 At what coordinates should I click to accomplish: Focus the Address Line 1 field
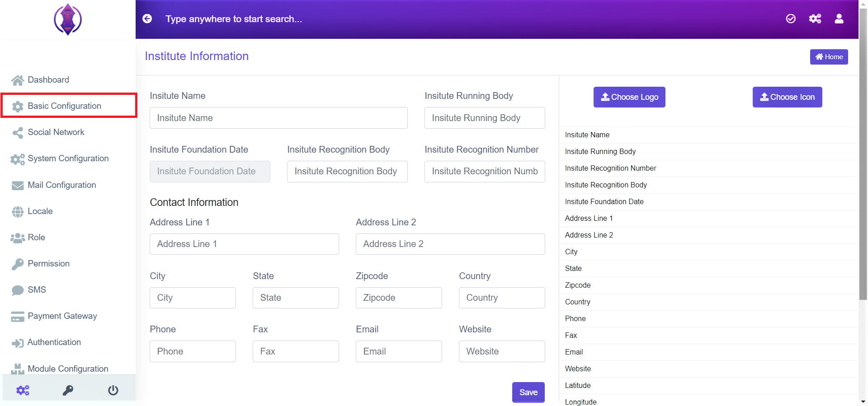[x=244, y=244]
